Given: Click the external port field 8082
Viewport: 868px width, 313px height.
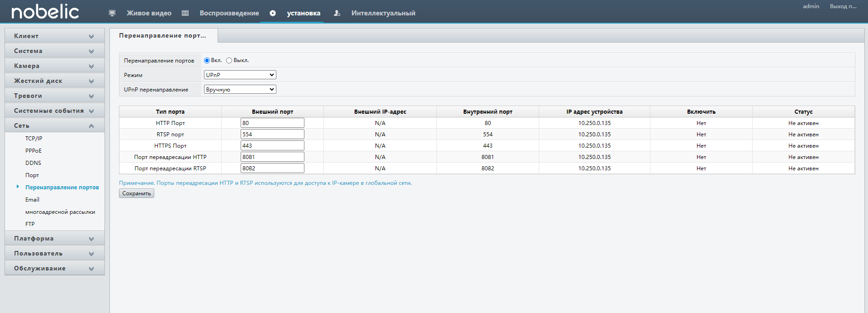Looking at the screenshot, I should [x=272, y=168].
